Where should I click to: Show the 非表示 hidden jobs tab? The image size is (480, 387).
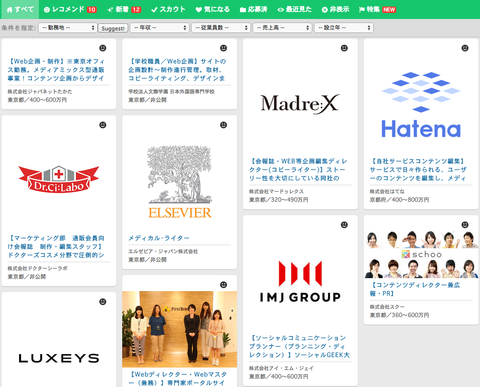335,9
